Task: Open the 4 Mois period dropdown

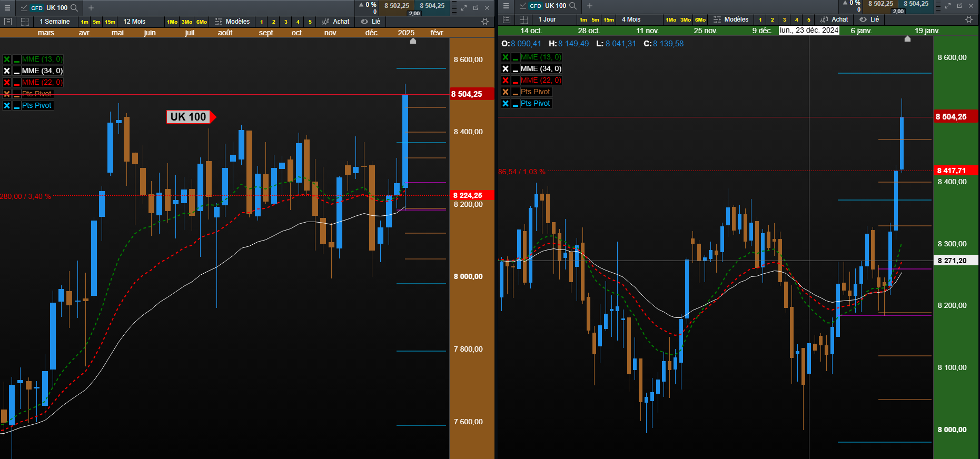Action: click(x=631, y=19)
